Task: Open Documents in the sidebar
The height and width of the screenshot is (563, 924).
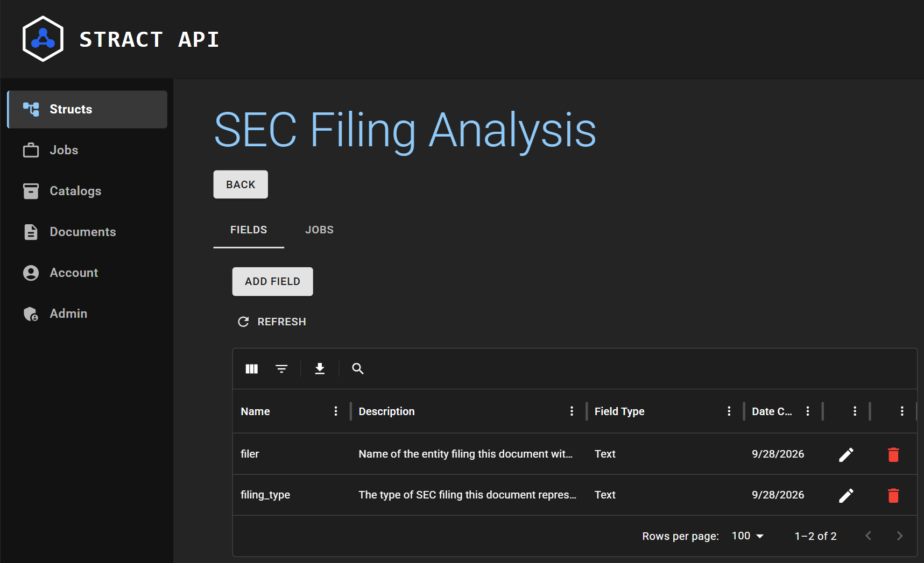Action: tap(87, 232)
